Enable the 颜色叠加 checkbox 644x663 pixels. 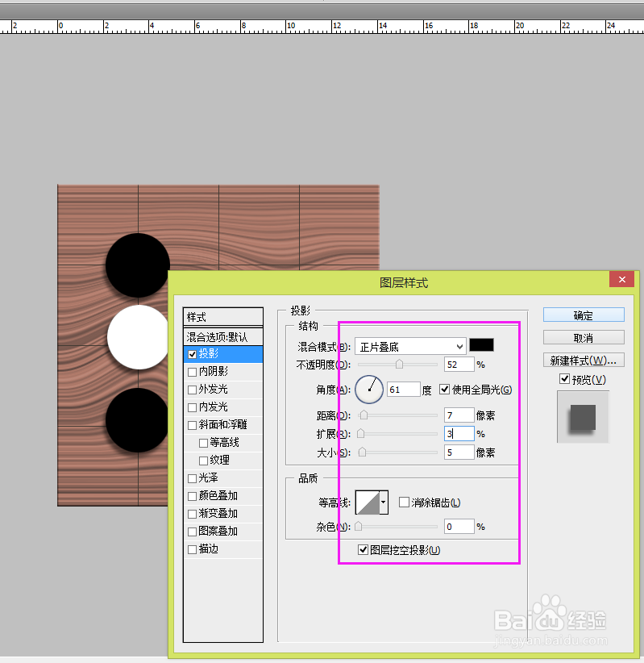click(x=193, y=496)
